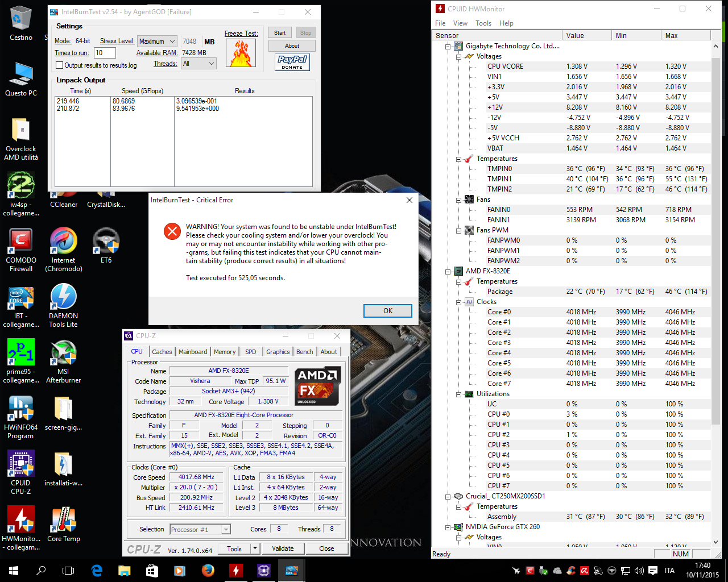The image size is (728, 582).
Task: Open the IBT desktop shortcut
Action: pos(21,305)
